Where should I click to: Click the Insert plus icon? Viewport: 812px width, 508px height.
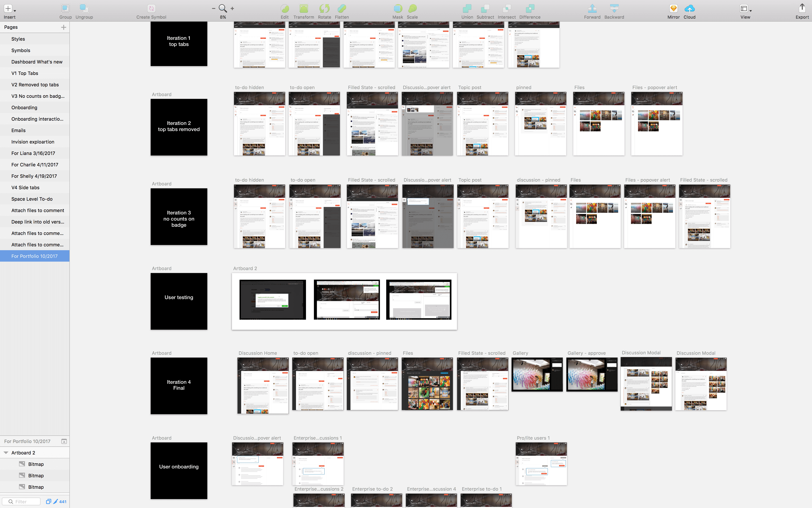[x=8, y=8]
